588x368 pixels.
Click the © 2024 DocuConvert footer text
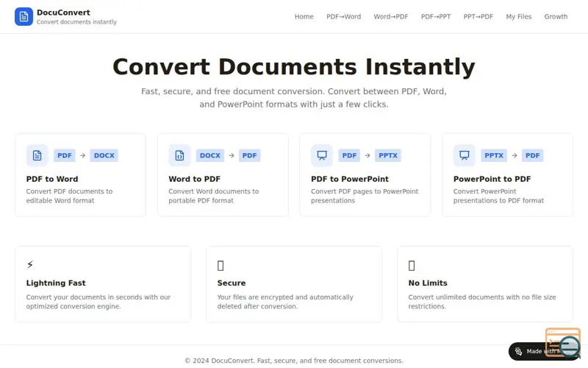tap(294, 361)
